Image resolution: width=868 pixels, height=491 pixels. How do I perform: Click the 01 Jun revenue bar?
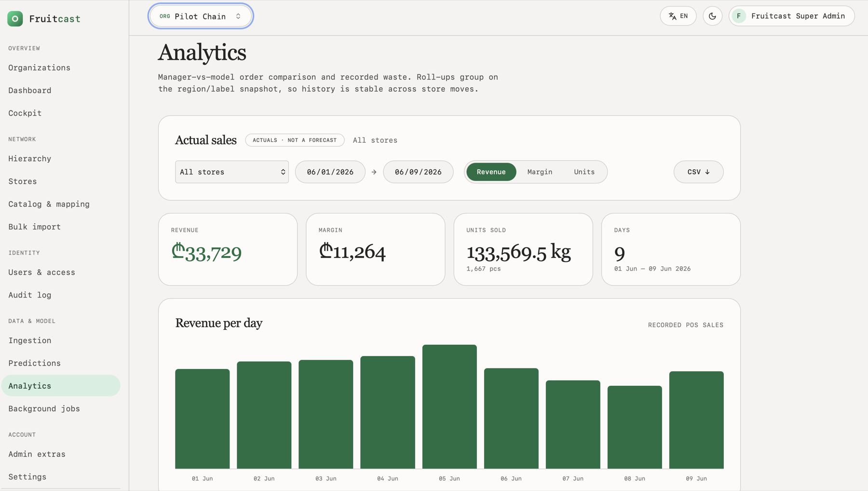coord(203,419)
